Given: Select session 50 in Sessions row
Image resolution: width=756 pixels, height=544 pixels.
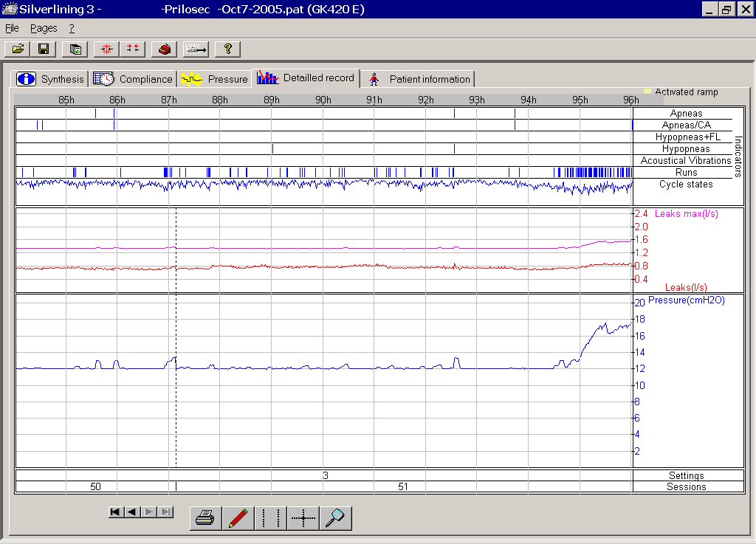Looking at the screenshot, I should (x=95, y=486).
